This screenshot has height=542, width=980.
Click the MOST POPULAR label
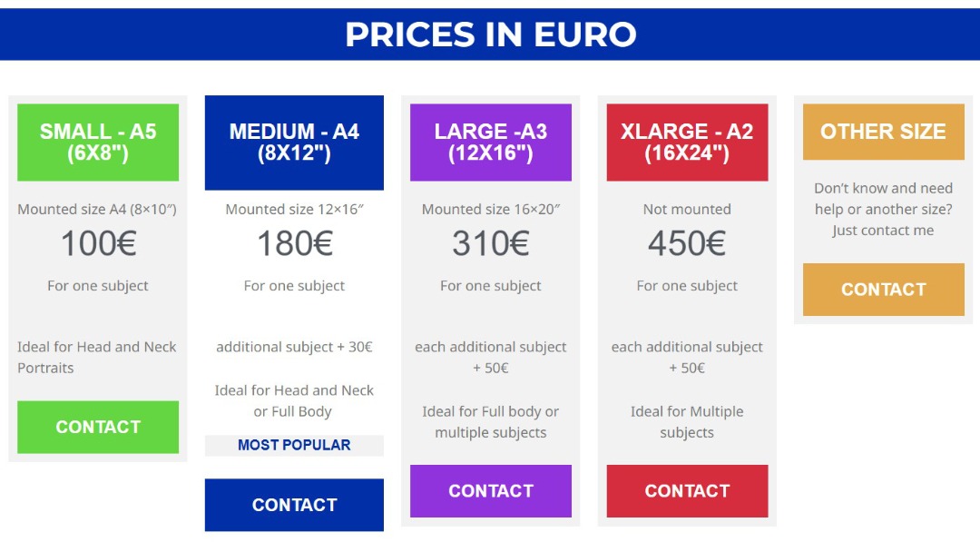coord(294,445)
